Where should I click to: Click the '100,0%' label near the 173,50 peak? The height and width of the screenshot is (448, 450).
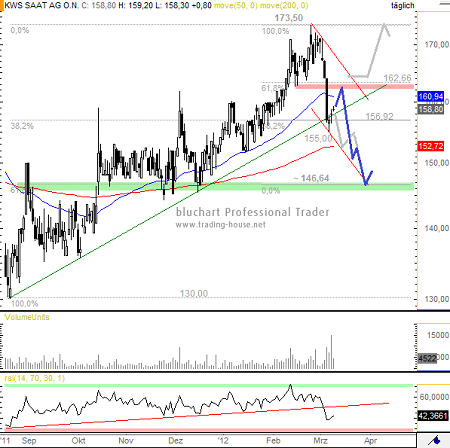point(275,31)
